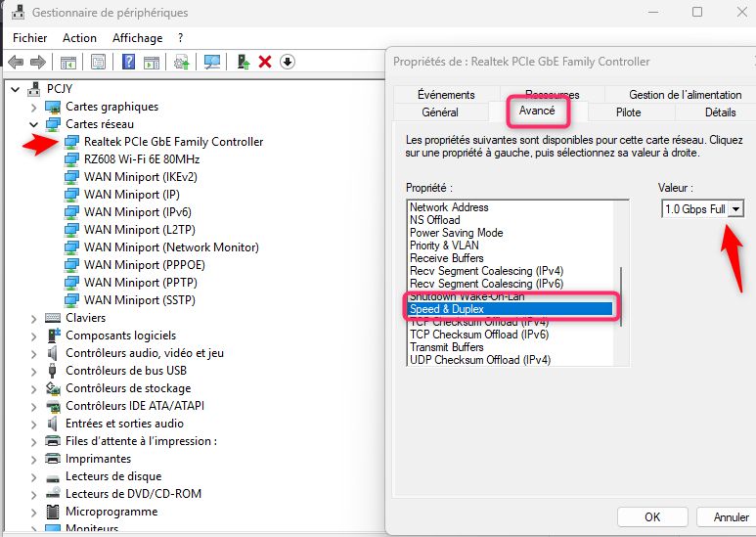This screenshot has height=537, width=756.
Task: Click the Device Manager title bar icon
Action: coord(18,12)
